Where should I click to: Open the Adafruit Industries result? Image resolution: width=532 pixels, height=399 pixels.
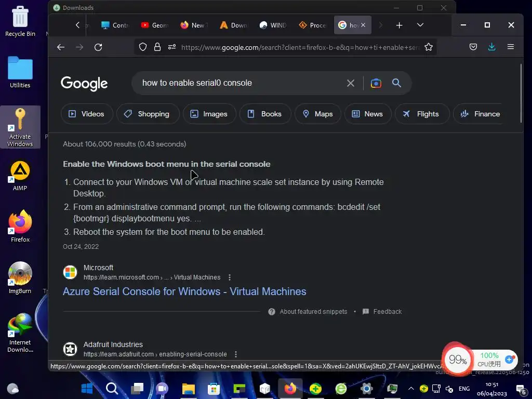[113, 344]
